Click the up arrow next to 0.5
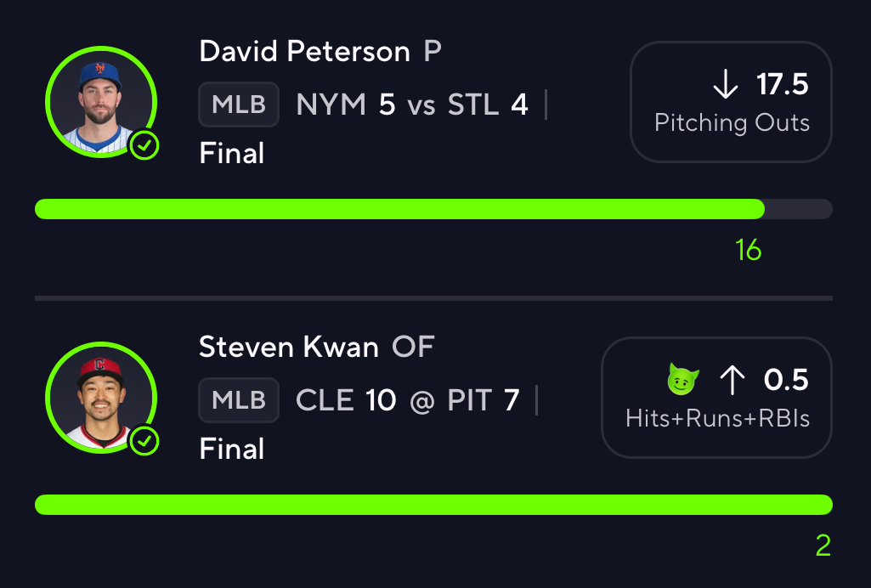The width and height of the screenshot is (871, 588). (x=732, y=381)
